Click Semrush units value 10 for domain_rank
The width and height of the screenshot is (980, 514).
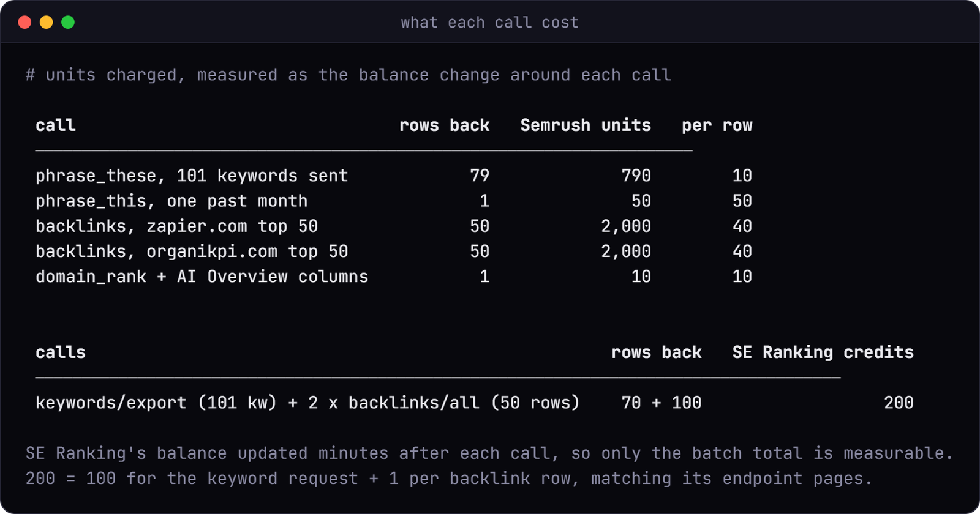coord(641,277)
